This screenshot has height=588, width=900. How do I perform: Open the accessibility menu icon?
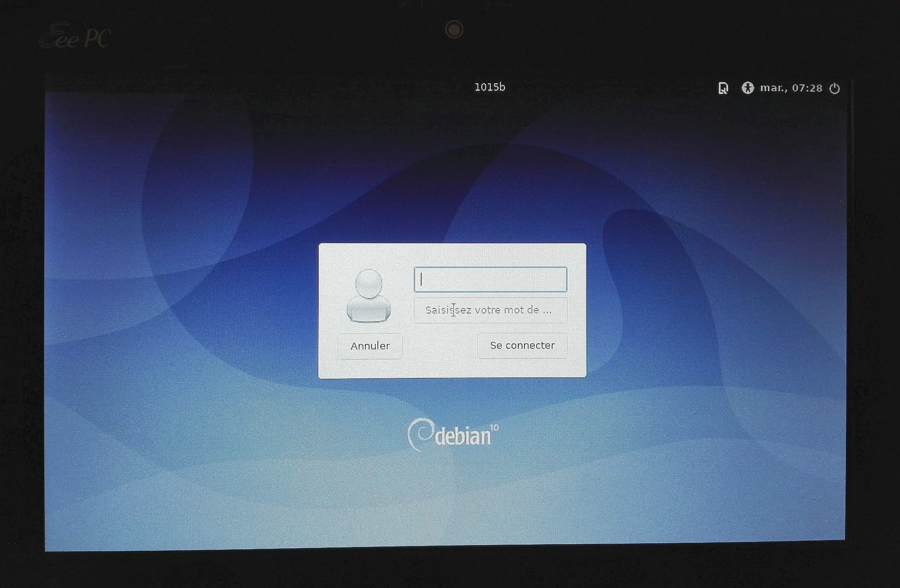748,88
